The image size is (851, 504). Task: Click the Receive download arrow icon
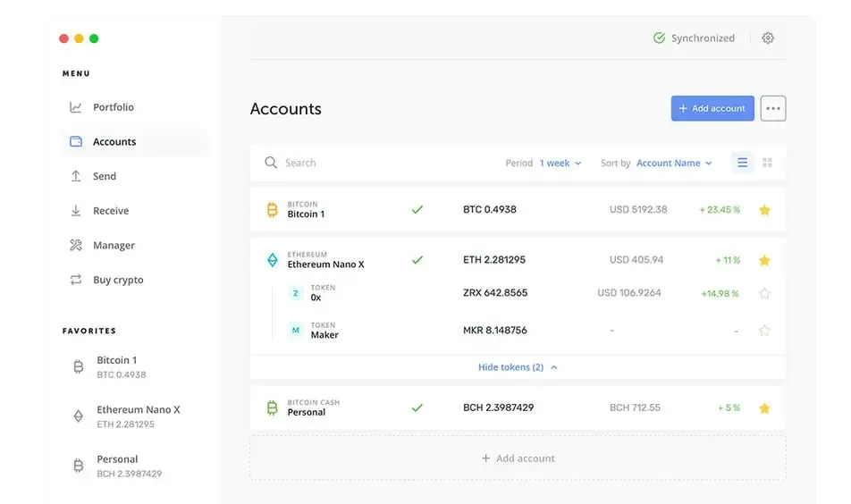tap(76, 211)
